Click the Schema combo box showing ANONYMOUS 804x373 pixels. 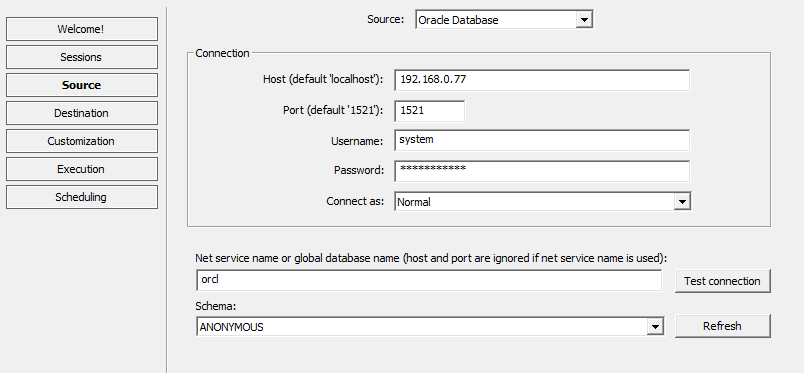[430, 327]
